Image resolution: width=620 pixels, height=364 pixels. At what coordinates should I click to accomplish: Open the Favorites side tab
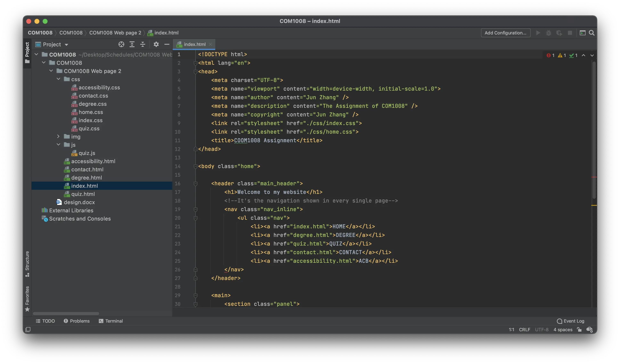(x=27, y=299)
